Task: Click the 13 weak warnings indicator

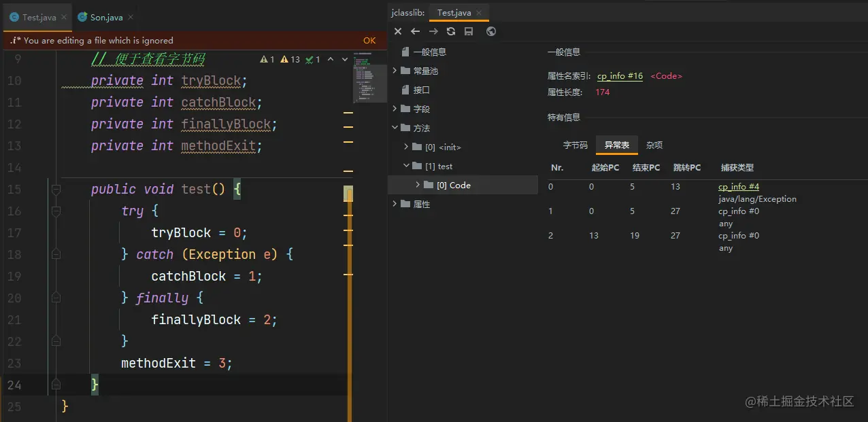Action: [290, 60]
